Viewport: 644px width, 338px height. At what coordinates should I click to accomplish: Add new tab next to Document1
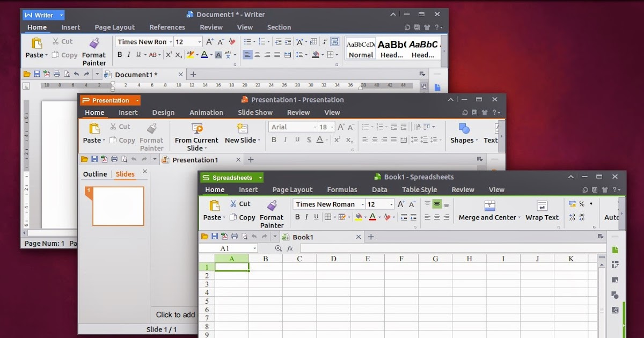(x=193, y=75)
